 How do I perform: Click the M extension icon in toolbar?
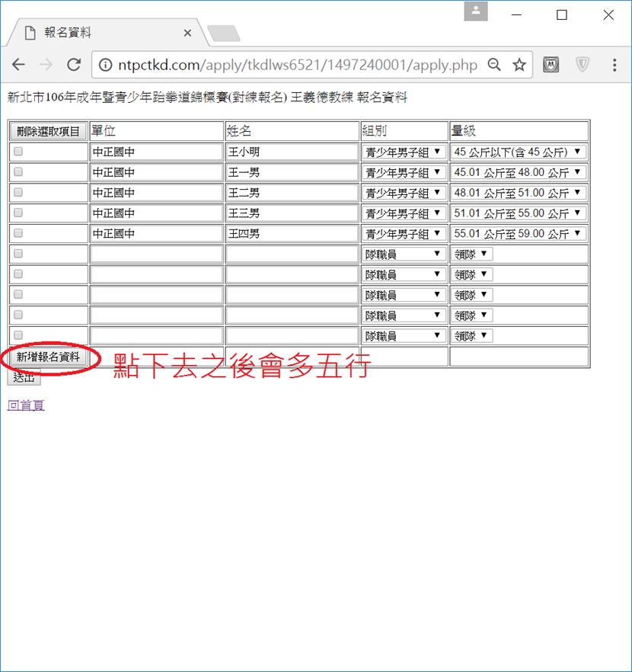pos(551,65)
